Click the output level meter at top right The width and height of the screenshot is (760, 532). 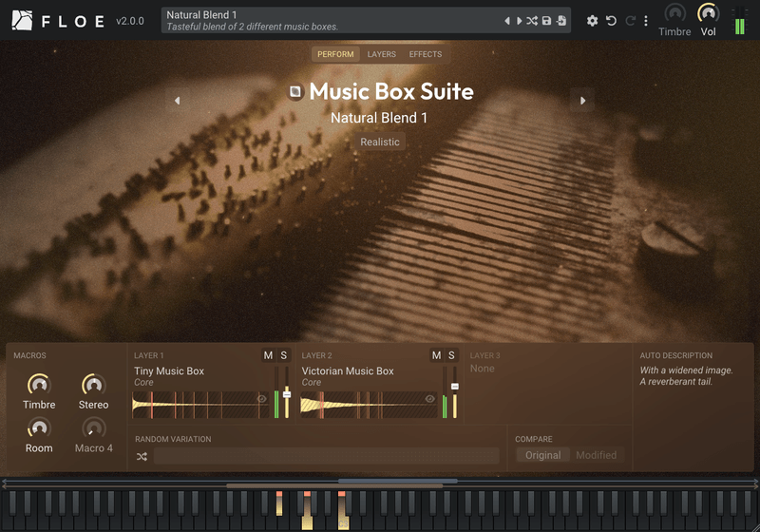(x=740, y=21)
